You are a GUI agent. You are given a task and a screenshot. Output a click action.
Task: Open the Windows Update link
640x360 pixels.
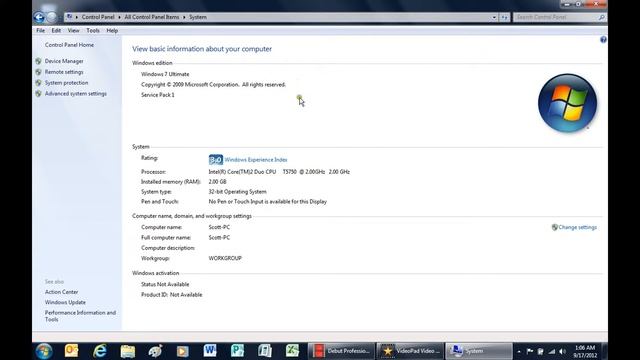[65, 302]
